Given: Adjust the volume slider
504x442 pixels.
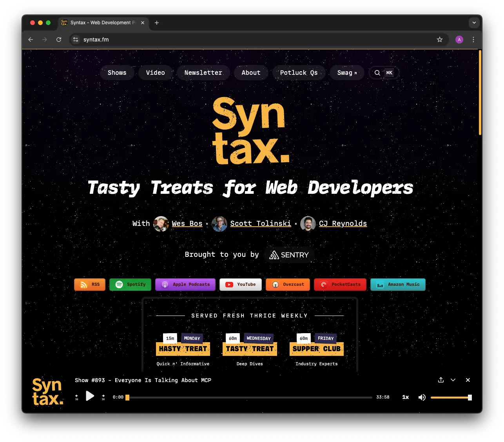Looking at the screenshot, I should [451, 398].
